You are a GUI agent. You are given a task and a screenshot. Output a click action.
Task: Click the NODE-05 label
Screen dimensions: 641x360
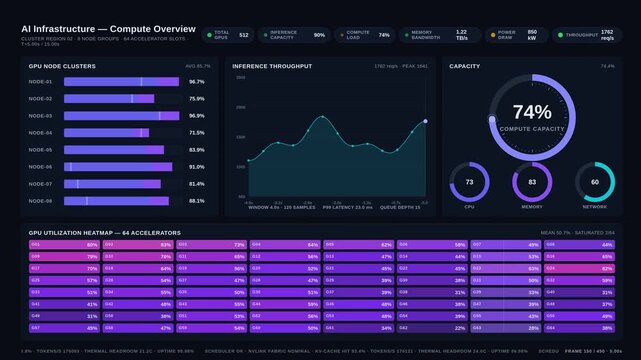click(x=40, y=150)
